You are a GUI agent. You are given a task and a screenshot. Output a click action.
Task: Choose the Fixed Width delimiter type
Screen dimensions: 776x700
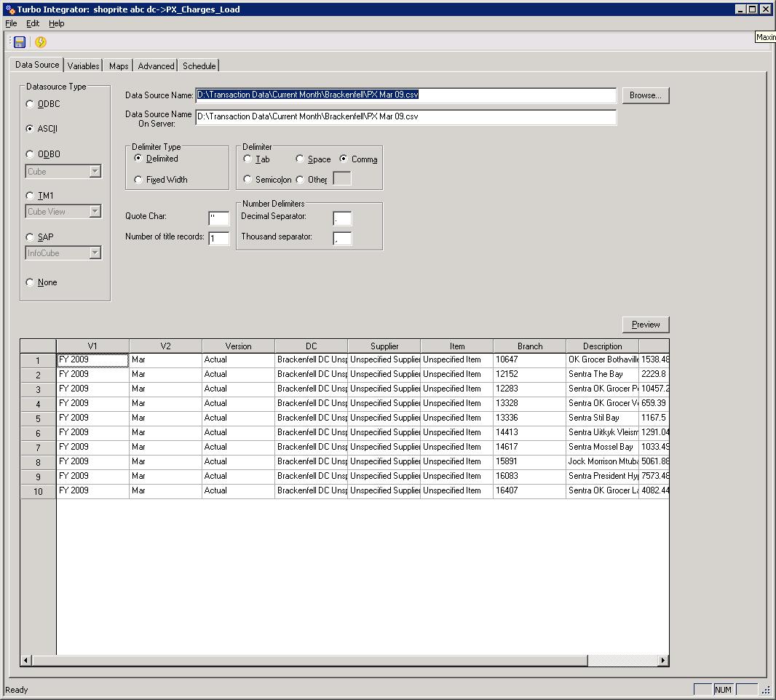(138, 180)
